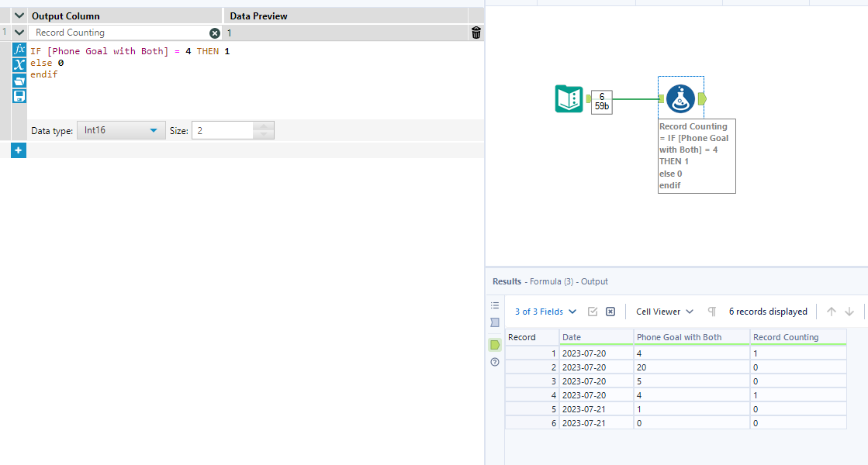Clear the Record Counting output name

[215, 33]
